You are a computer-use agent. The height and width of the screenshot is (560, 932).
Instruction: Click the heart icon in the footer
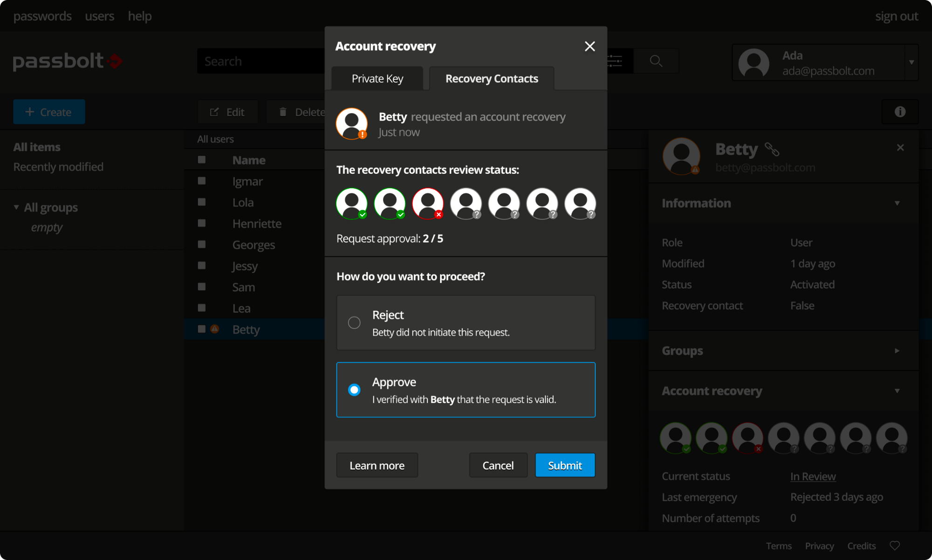coord(895,546)
